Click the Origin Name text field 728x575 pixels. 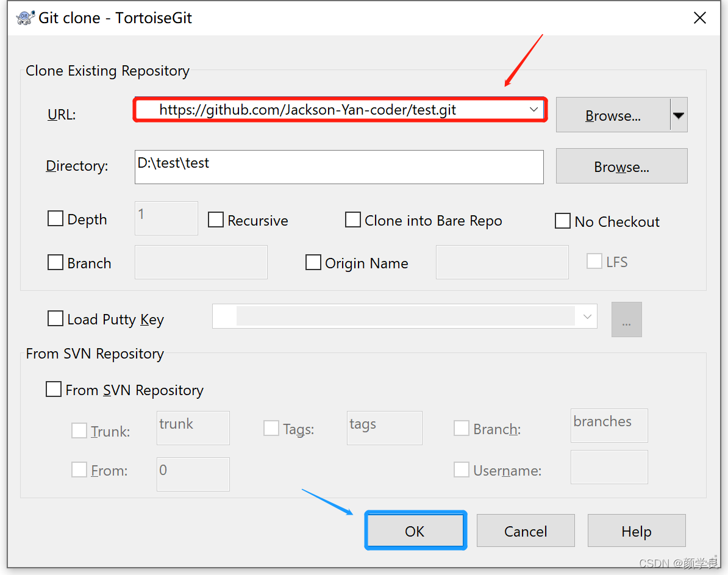pyautogui.click(x=502, y=262)
